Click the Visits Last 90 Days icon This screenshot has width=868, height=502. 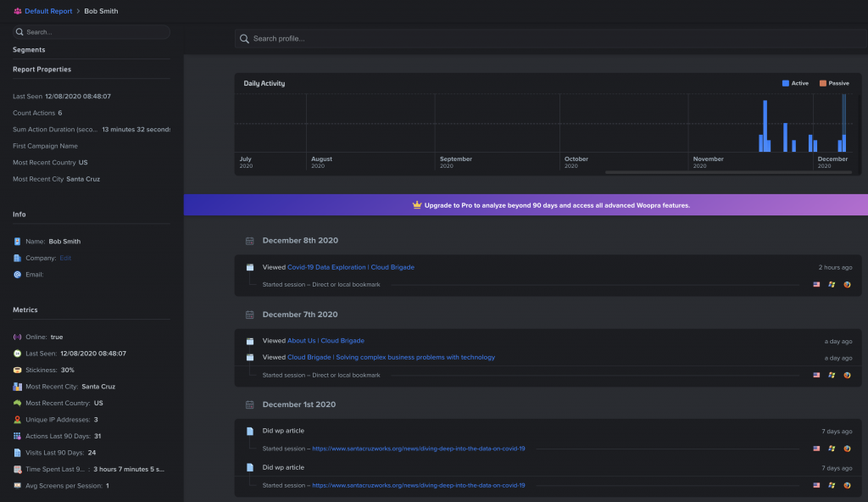point(17,453)
